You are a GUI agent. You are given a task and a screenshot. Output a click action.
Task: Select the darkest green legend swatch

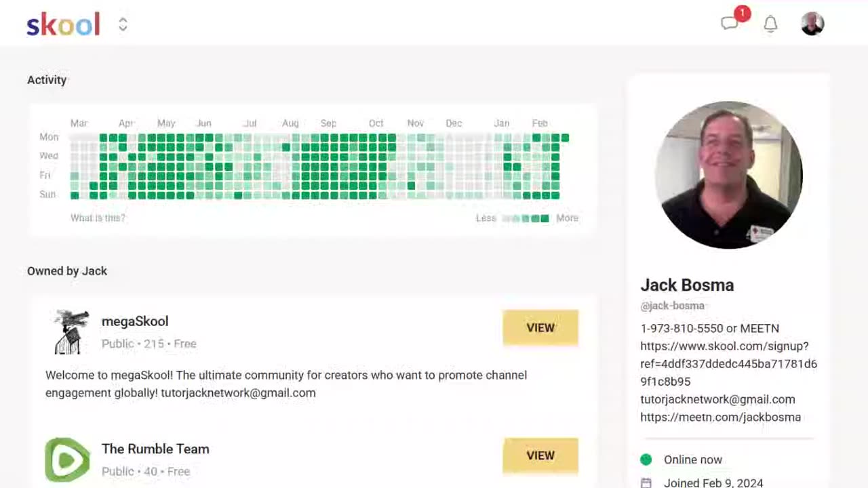[545, 218]
